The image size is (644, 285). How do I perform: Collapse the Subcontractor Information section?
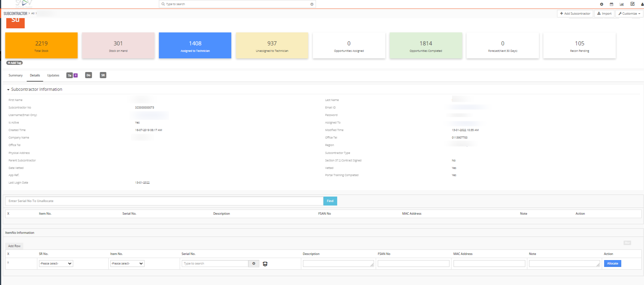(8, 89)
